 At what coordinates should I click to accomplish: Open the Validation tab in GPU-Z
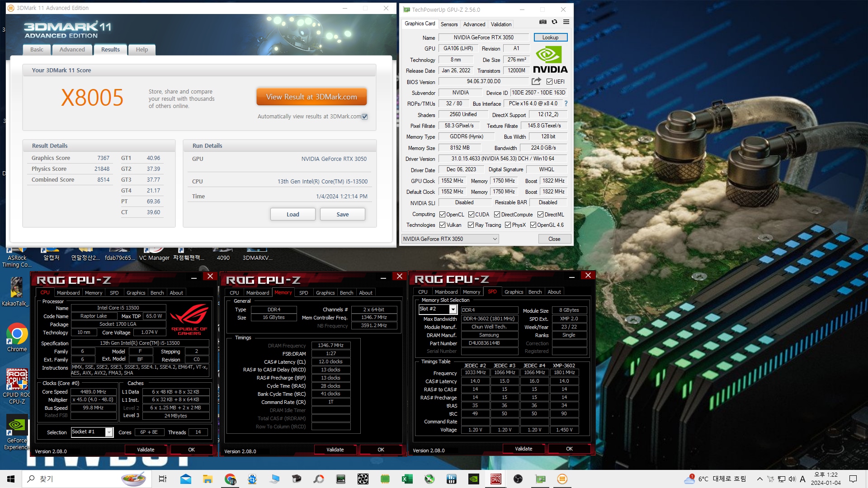pos(501,24)
